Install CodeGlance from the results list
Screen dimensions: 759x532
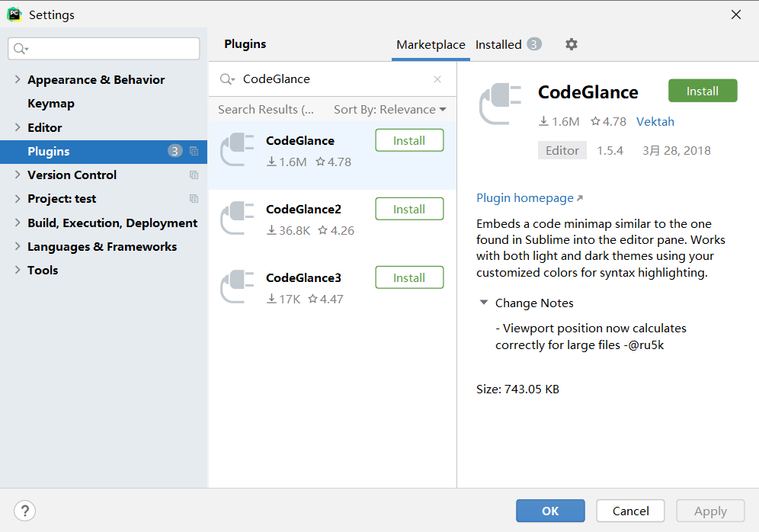pyautogui.click(x=409, y=140)
